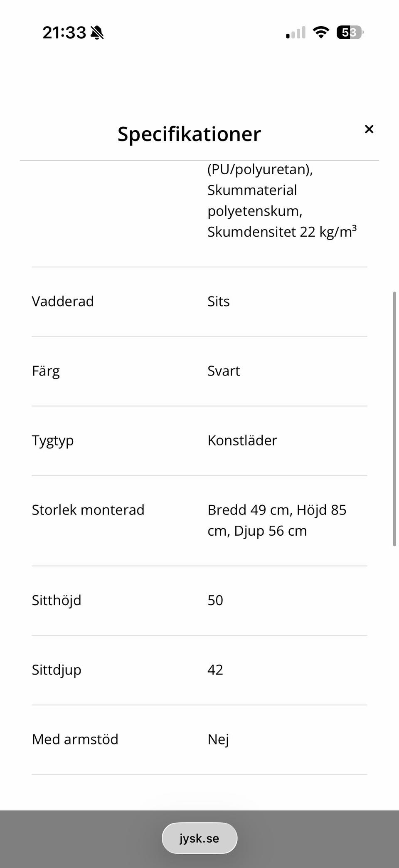Close the Specifikationer panel
The height and width of the screenshot is (868, 399).
point(369,129)
